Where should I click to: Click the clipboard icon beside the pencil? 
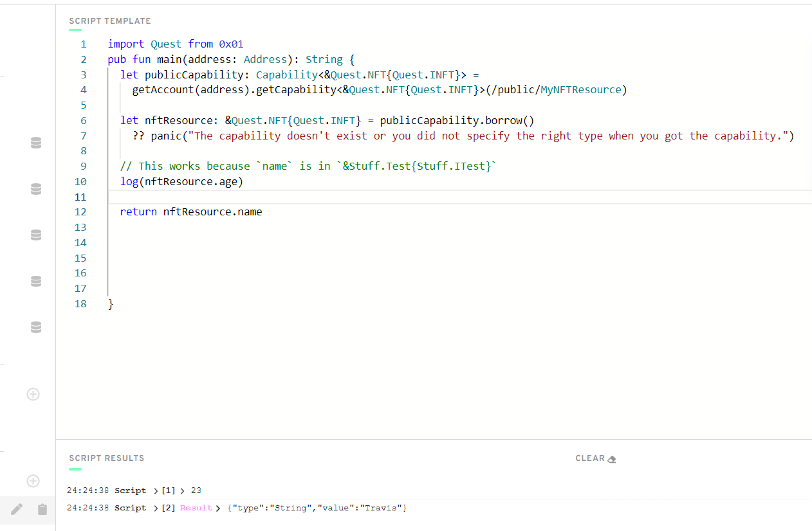pyautogui.click(x=42, y=509)
